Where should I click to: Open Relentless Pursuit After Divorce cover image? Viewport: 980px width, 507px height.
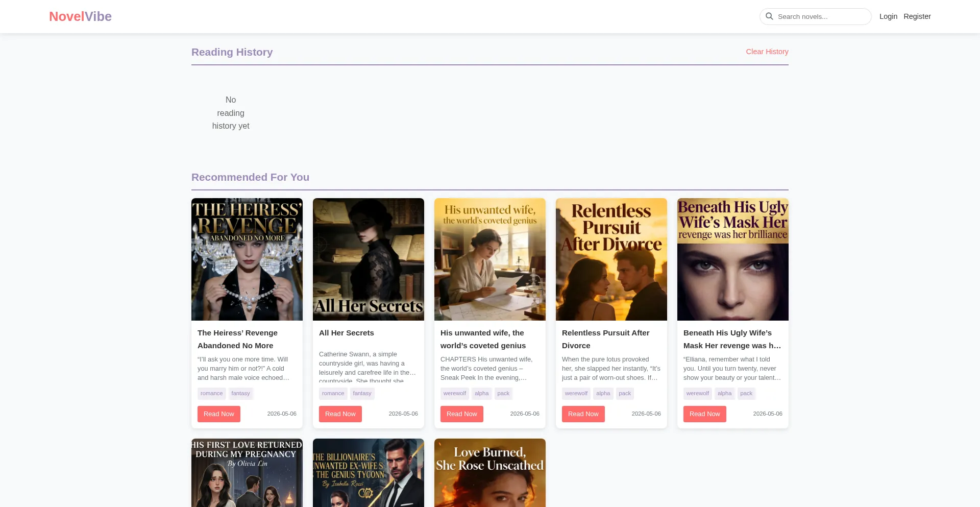pyautogui.click(x=611, y=259)
